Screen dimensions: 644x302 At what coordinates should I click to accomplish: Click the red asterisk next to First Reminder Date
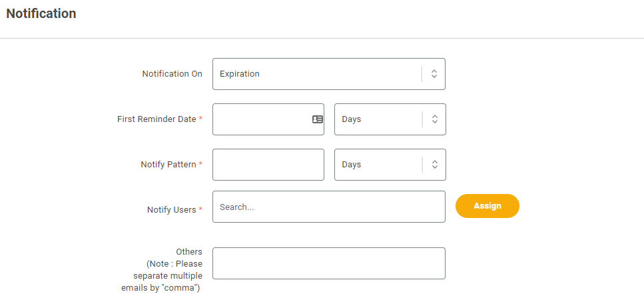[200, 119]
